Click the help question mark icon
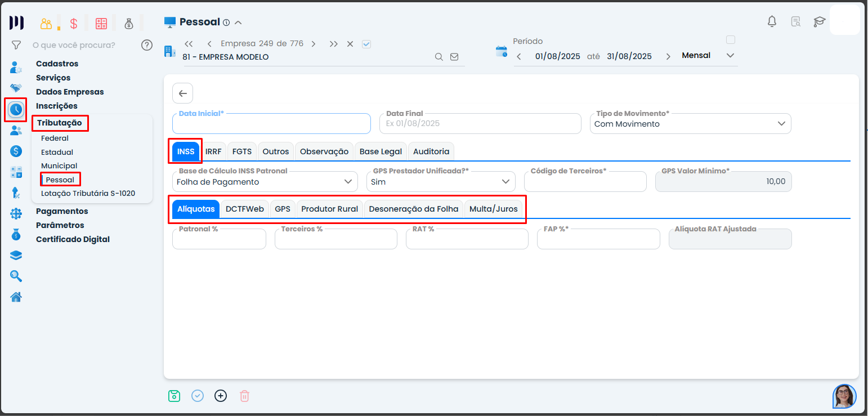 tap(147, 45)
